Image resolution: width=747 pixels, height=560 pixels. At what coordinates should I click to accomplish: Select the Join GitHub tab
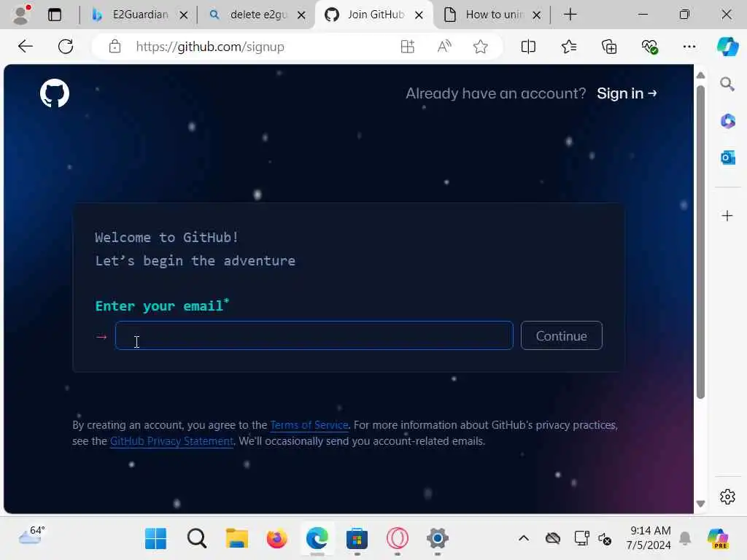click(x=376, y=15)
